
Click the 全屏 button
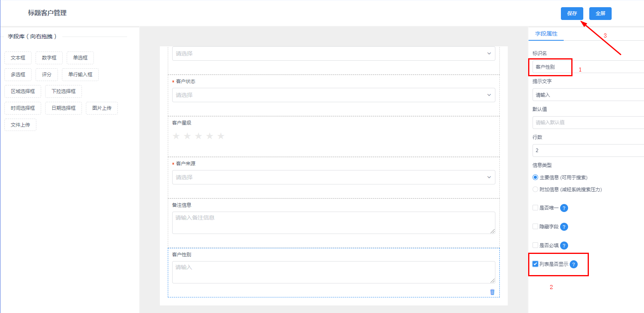pyautogui.click(x=600, y=14)
